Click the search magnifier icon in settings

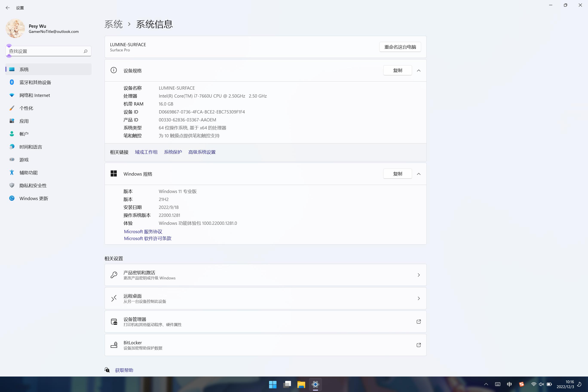[86, 51]
